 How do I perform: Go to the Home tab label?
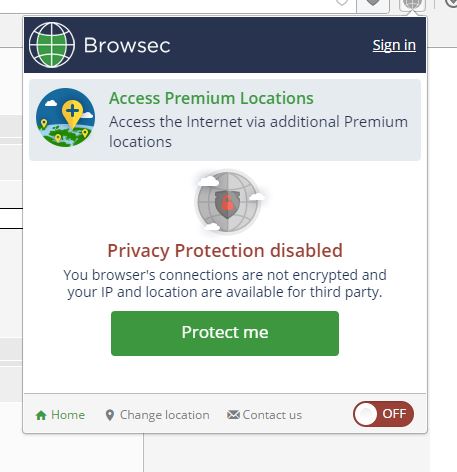[x=68, y=415]
